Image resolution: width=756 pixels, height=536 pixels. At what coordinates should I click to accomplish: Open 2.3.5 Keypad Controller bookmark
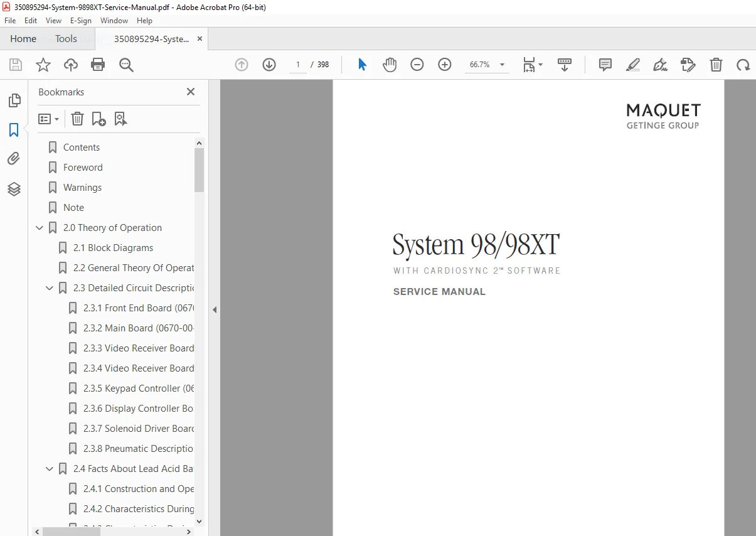pyautogui.click(x=139, y=389)
